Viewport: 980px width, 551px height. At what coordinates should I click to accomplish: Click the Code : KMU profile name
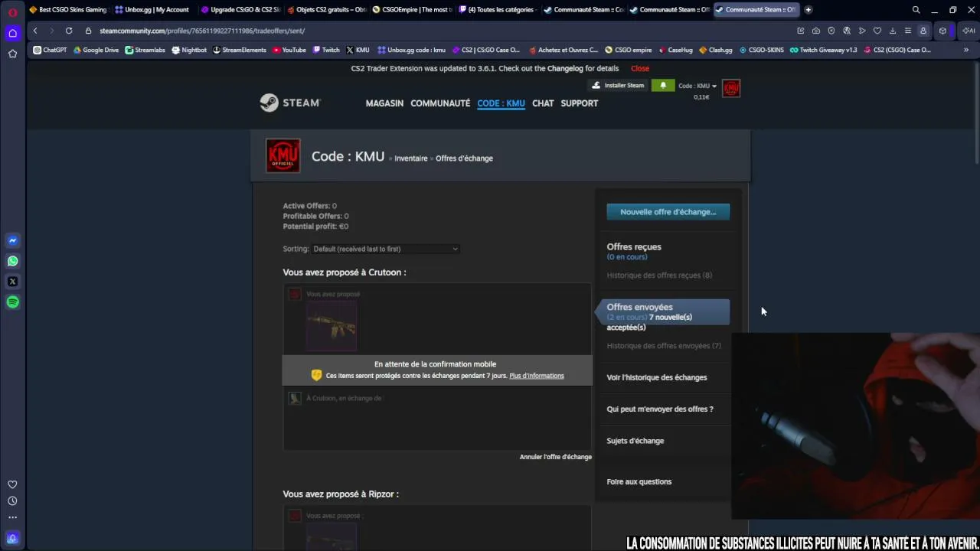coord(348,156)
